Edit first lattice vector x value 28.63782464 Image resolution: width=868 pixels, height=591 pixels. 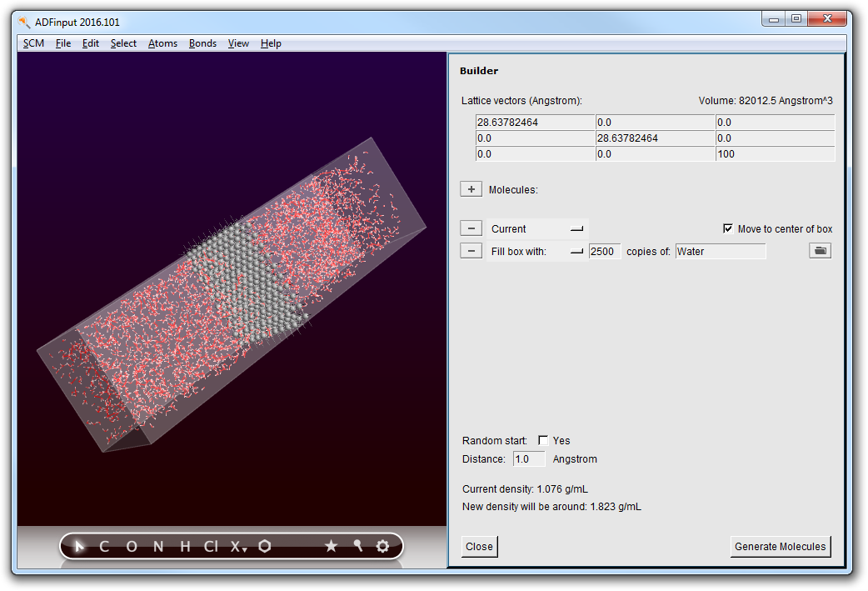pos(536,123)
